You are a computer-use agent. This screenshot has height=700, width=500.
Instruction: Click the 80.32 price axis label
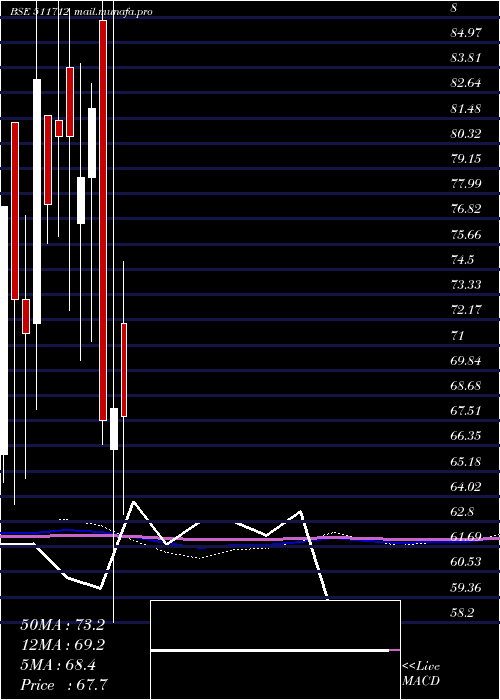coord(466,133)
